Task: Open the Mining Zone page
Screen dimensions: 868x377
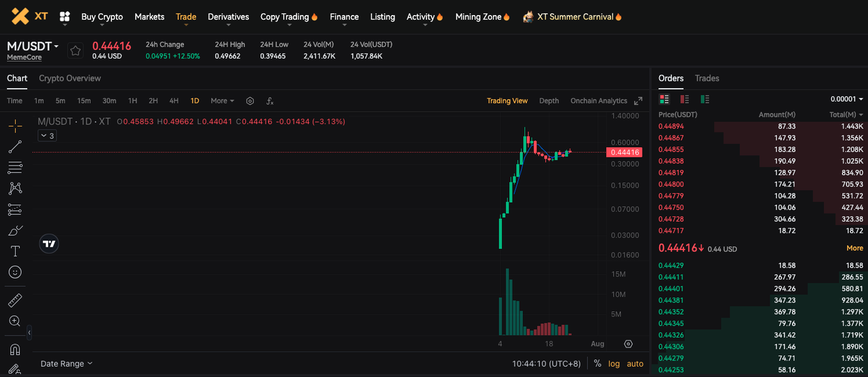Action: click(x=482, y=17)
